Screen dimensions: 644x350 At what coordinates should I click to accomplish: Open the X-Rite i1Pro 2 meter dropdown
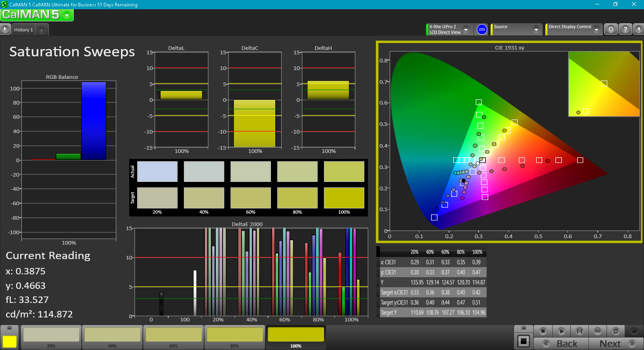click(x=466, y=29)
